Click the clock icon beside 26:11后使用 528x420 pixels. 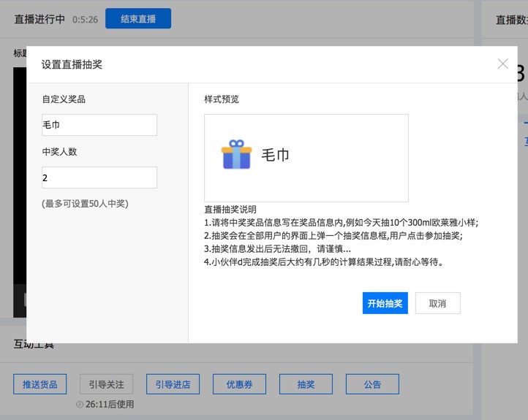80,404
